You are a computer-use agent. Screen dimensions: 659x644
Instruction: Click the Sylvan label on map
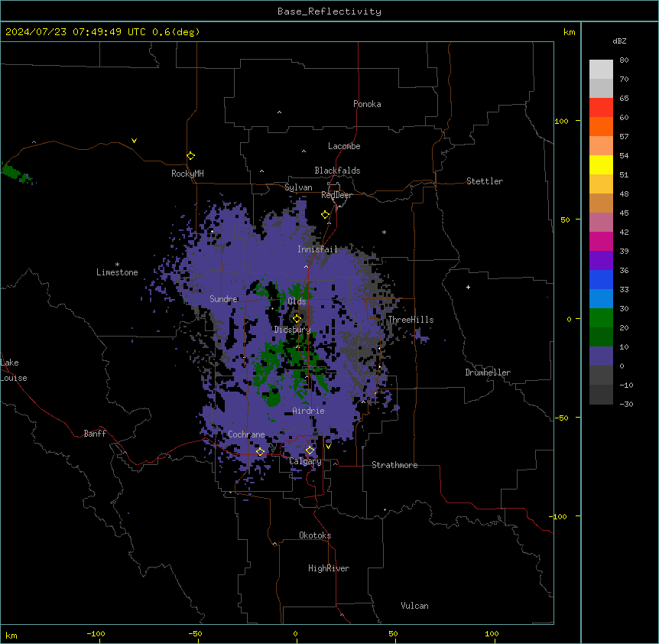(x=298, y=187)
